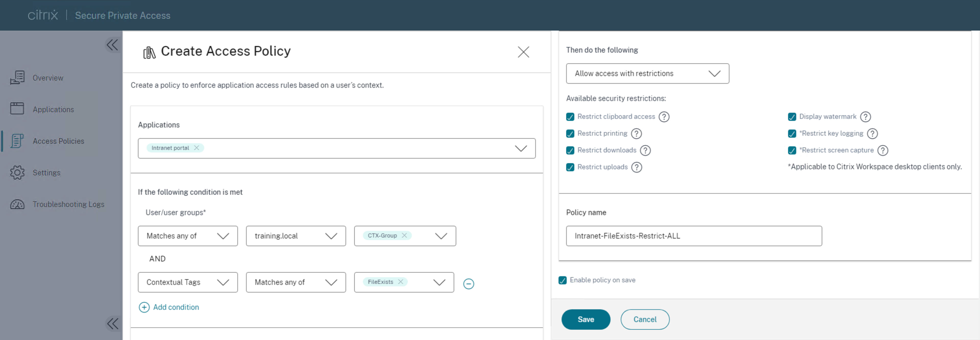The height and width of the screenshot is (340, 980).
Task: Click the help icon next to Restrict uploads
Action: pos(636,167)
